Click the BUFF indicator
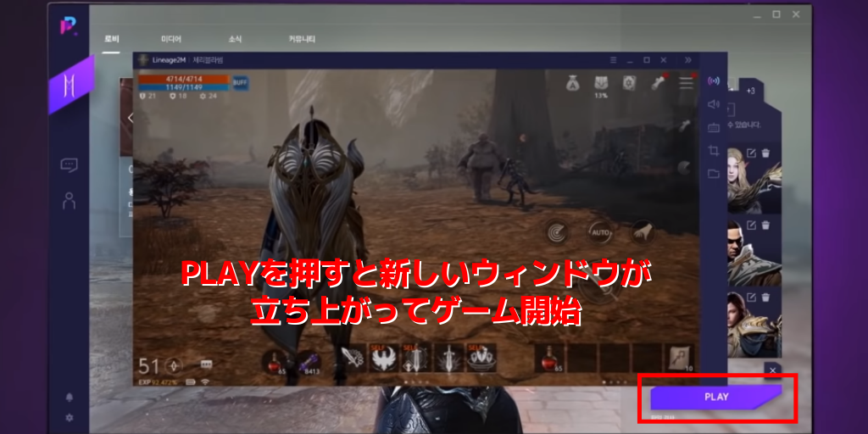The image size is (868, 434). tap(240, 83)
